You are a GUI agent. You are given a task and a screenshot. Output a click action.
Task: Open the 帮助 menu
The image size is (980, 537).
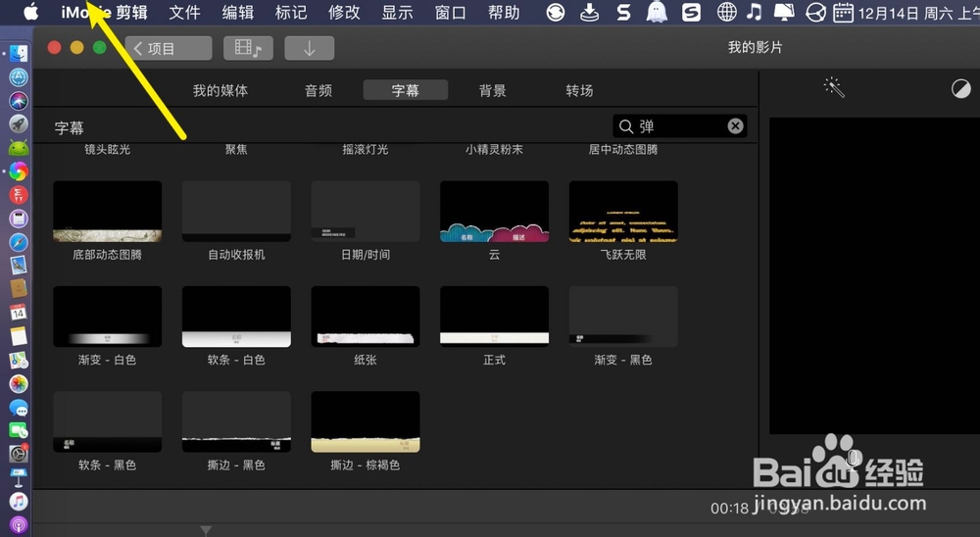pos(503,12)
